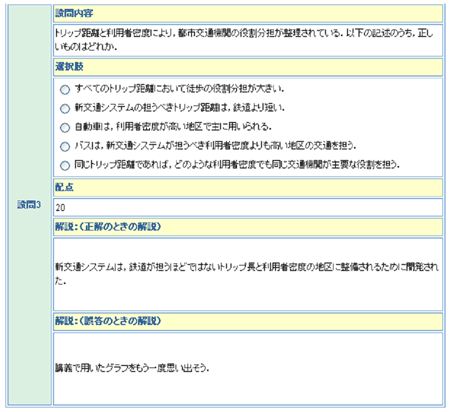The height and width of the screenshot is (412, 450).
Task: Select the option about 徒歩 role being large
Action: click(65, 89)
